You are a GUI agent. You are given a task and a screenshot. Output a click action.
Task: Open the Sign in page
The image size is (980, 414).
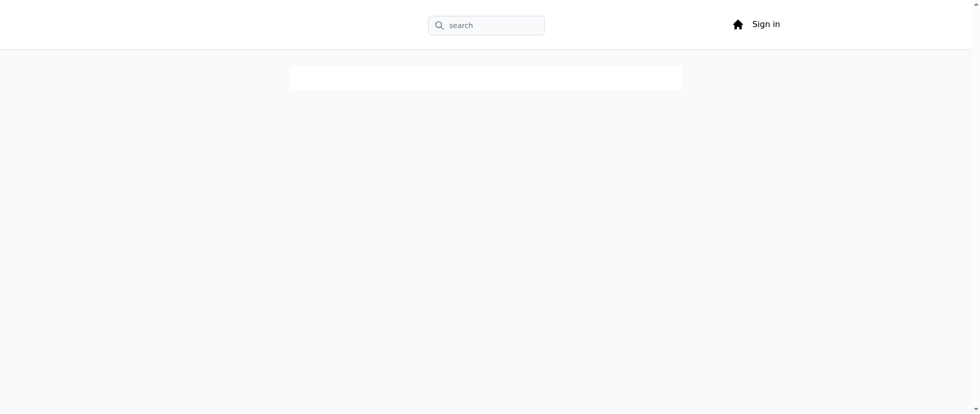click(x=766, y=25)
